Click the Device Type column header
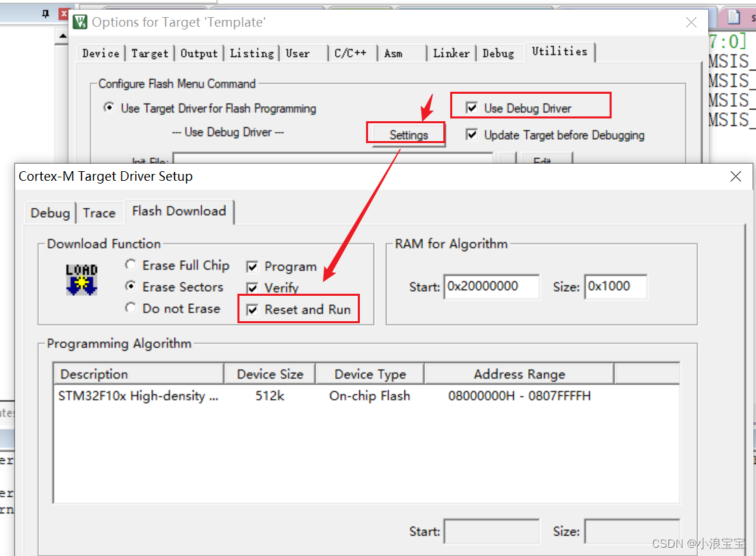 click(370, 374)
